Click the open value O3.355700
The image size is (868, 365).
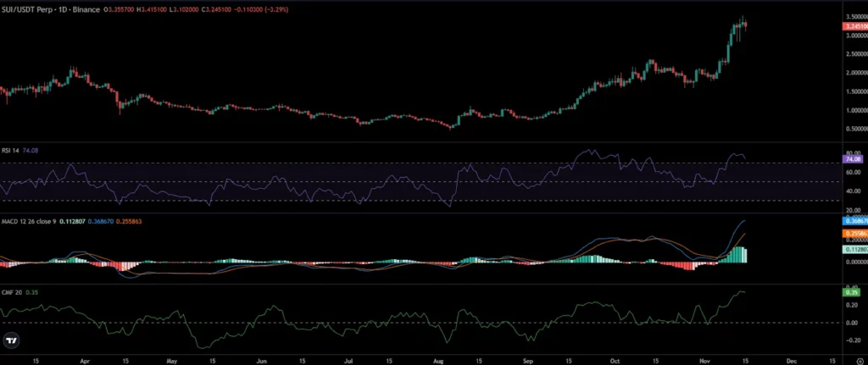[x=120, y=10]
